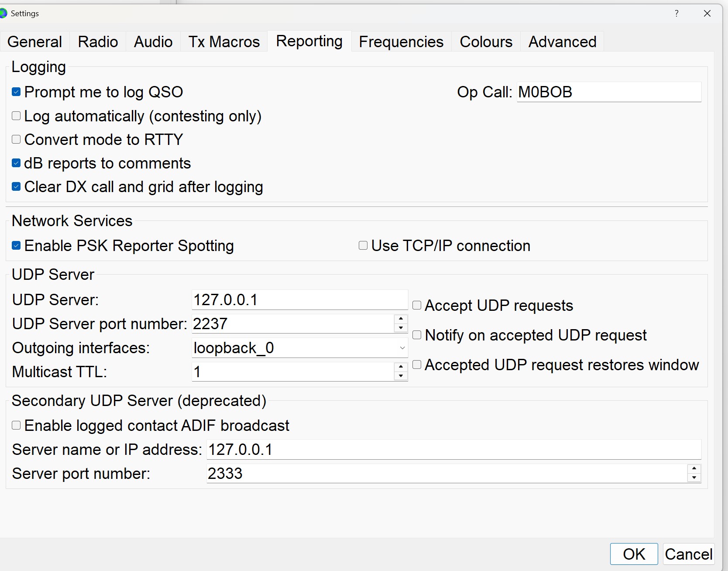Decrease the UDP Server port number

click(x=401, y=328)
